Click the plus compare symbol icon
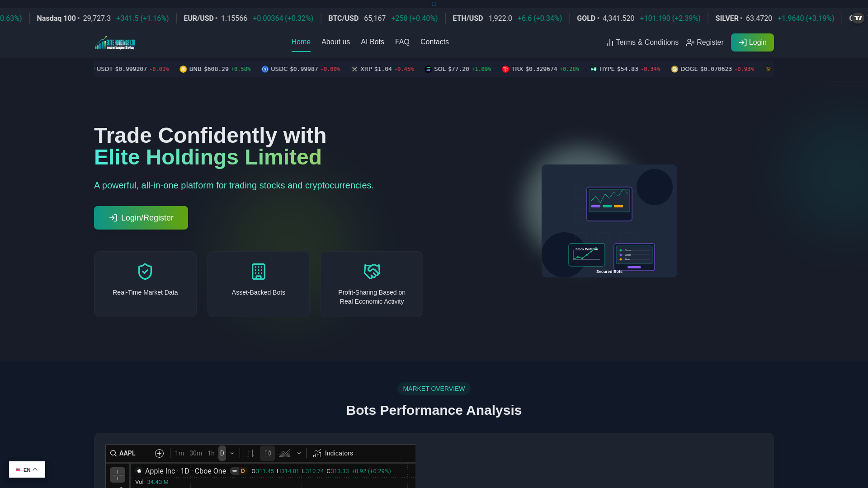This screenshot has height=488, width=868. (x=159, y=453)
